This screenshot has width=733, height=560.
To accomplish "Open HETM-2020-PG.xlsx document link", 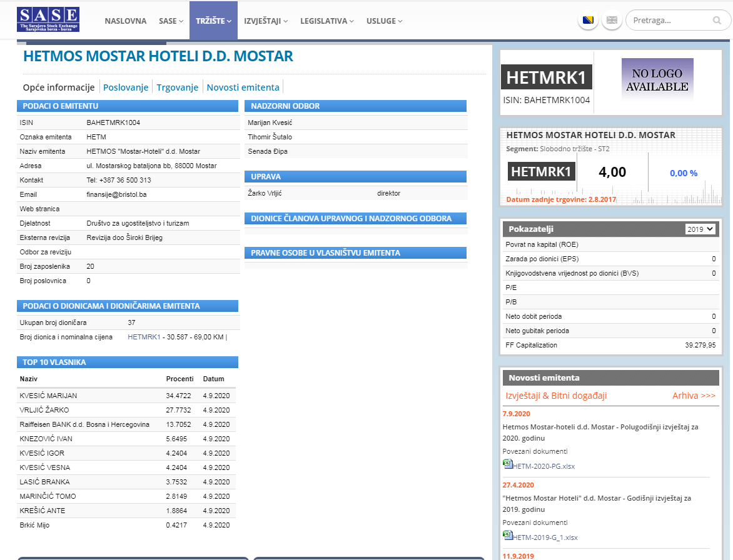I will (543, 466).
